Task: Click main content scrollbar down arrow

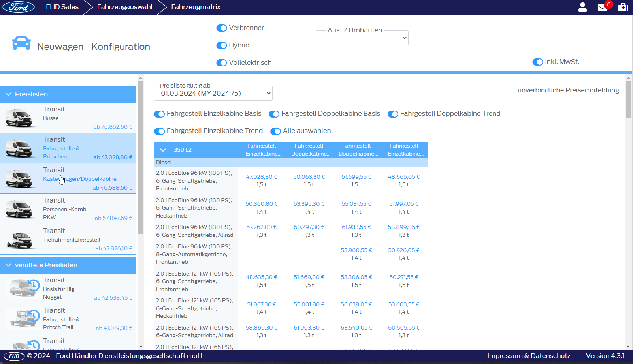Action: coord(628,347)
